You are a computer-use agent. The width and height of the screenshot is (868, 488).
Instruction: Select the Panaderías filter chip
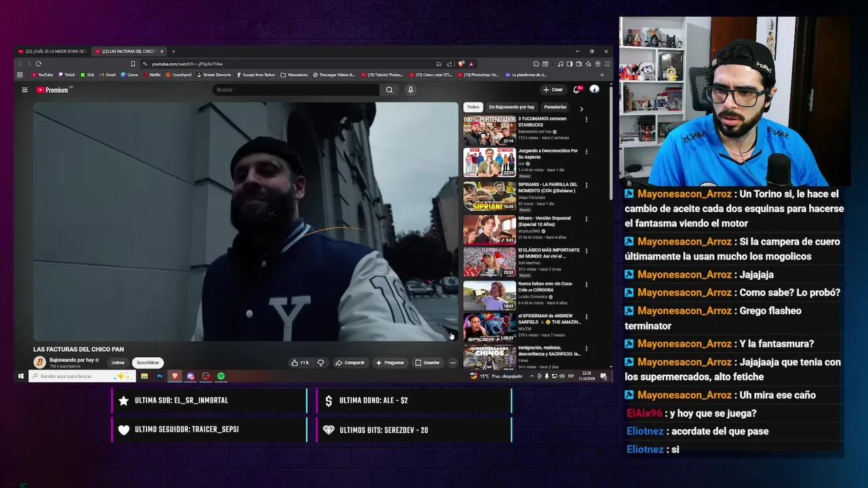[x=555, y=107]
